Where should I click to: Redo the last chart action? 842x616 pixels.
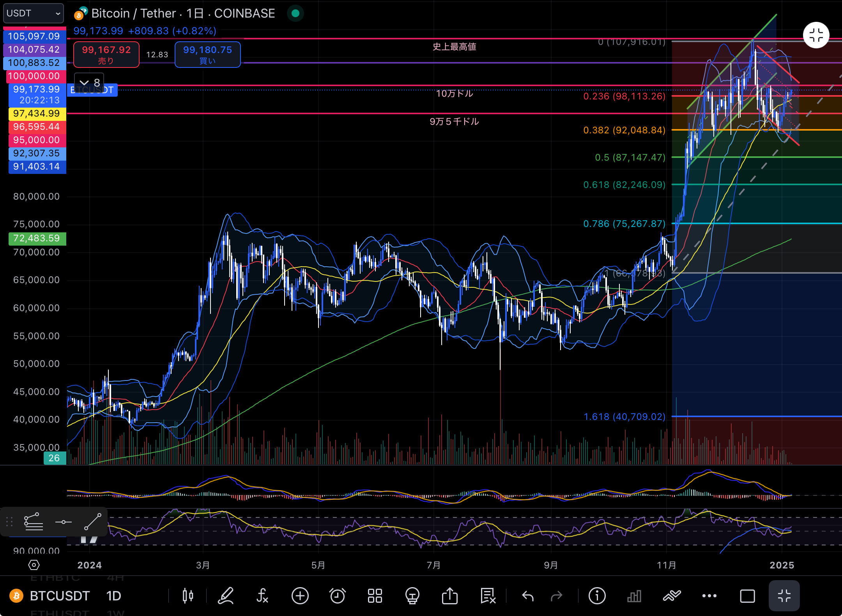point(556,596)
